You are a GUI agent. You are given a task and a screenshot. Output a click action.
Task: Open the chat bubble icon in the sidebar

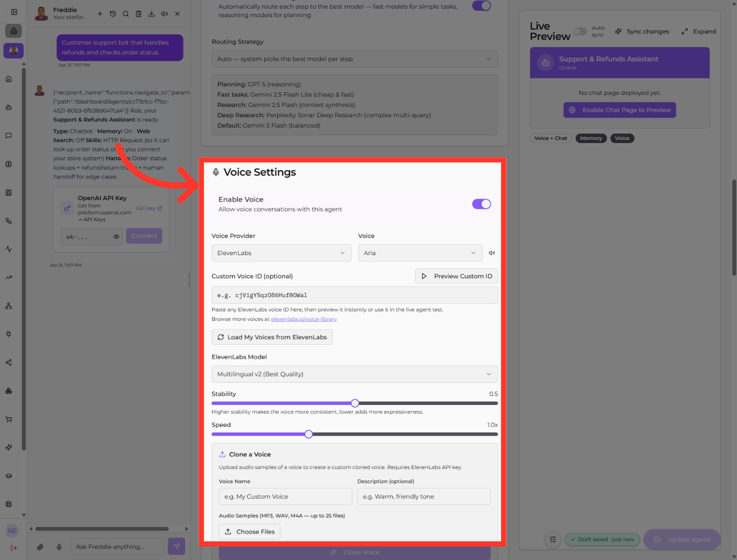point(9,136)
